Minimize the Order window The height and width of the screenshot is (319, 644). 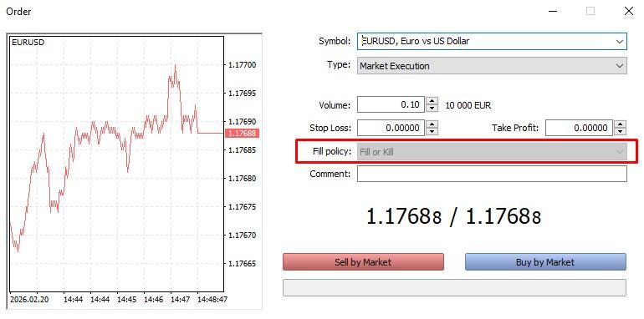pyautogui.click(x=553, y=11)
